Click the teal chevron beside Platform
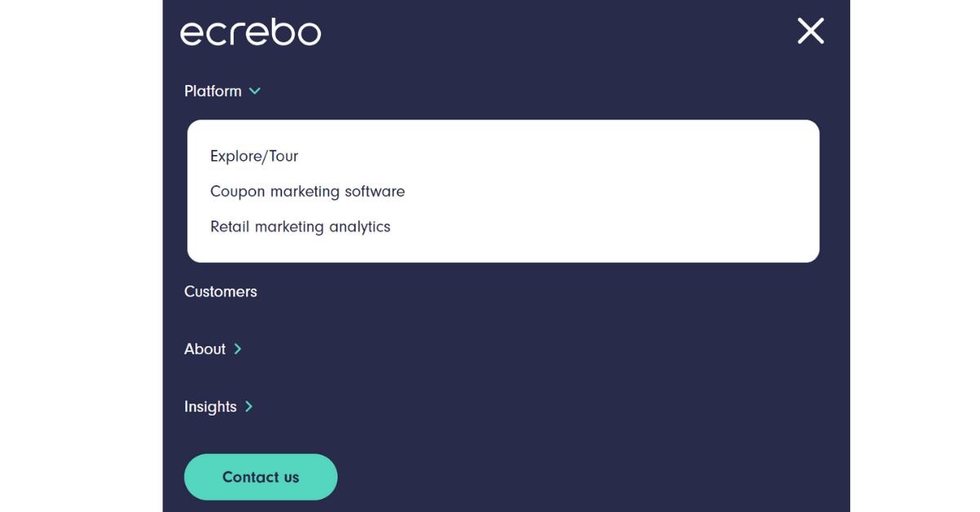The height and width of the screenshot is (512, 980). (254, 91)
